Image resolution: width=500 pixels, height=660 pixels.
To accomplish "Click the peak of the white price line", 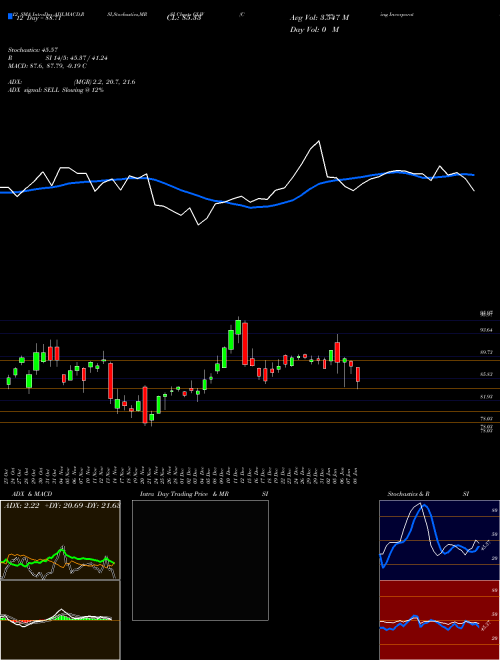I will point(319,141).
